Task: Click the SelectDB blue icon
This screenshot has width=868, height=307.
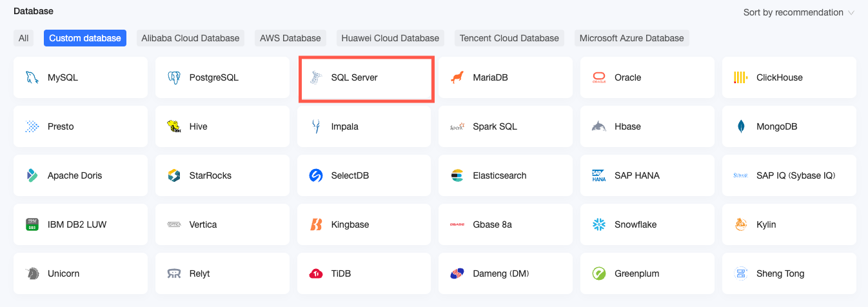Action: pyautogui.click(x=315, y=175)
